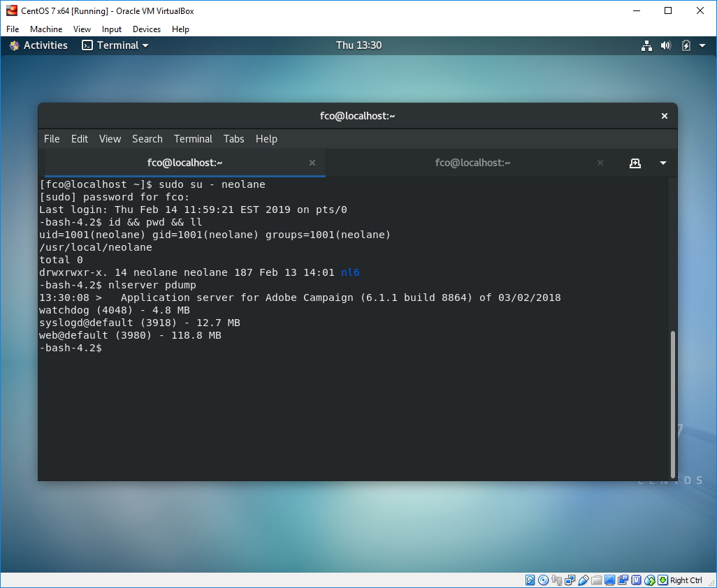Open the USB devices status icon
The width and height of the screenshot is (717, 588).
click(584, 580)
